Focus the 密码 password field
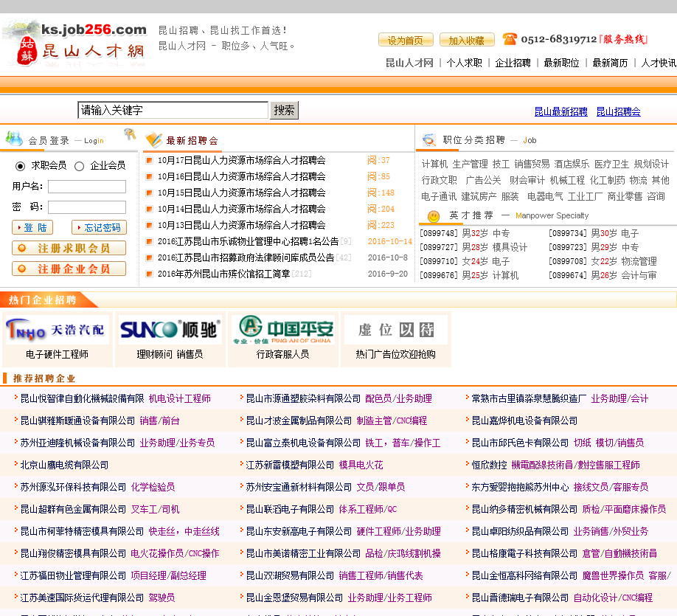This screenshot has height=616, width=677. coord(87,207)
